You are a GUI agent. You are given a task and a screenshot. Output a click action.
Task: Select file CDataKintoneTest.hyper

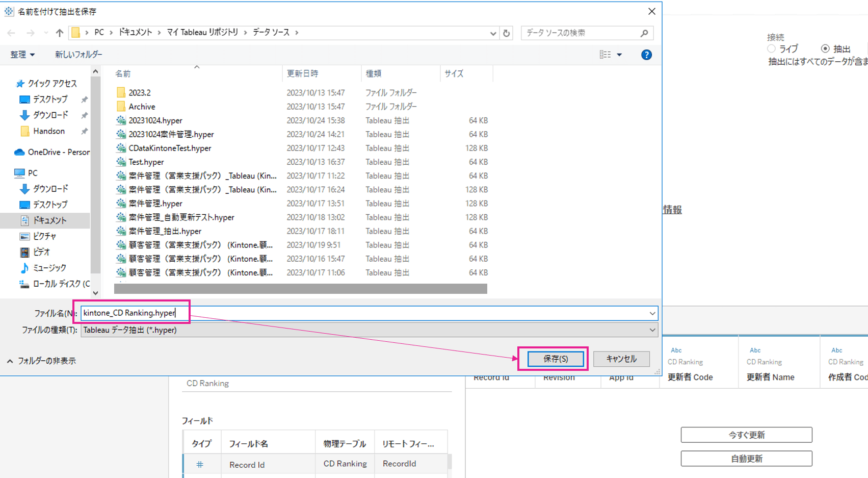tap(164, 148)
